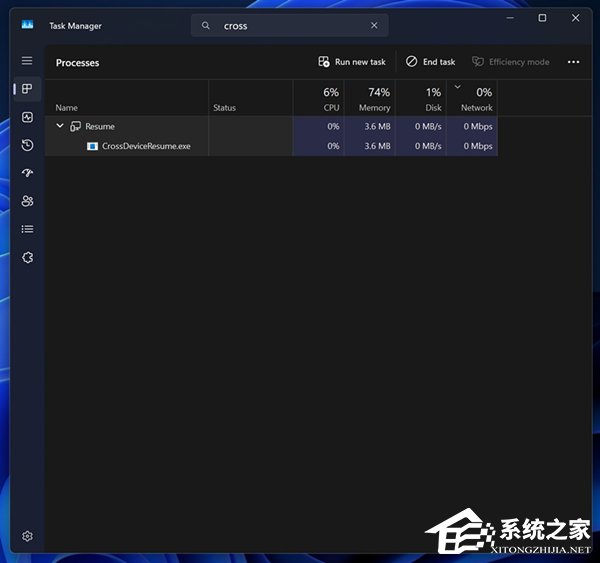Image resolution: width=600 pixels, height=563 pixels.
Task: Sort by the Network column header
Action: click(x=472, y=98)
